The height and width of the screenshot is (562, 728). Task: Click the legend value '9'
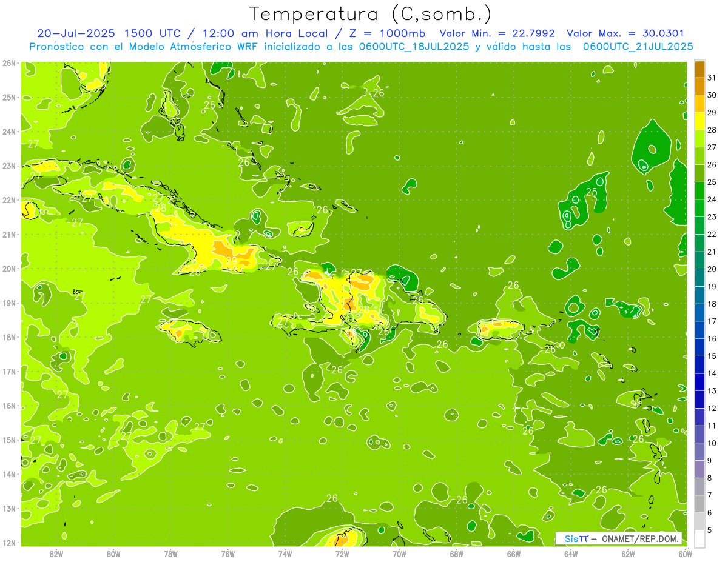click(x=710, y=461)
